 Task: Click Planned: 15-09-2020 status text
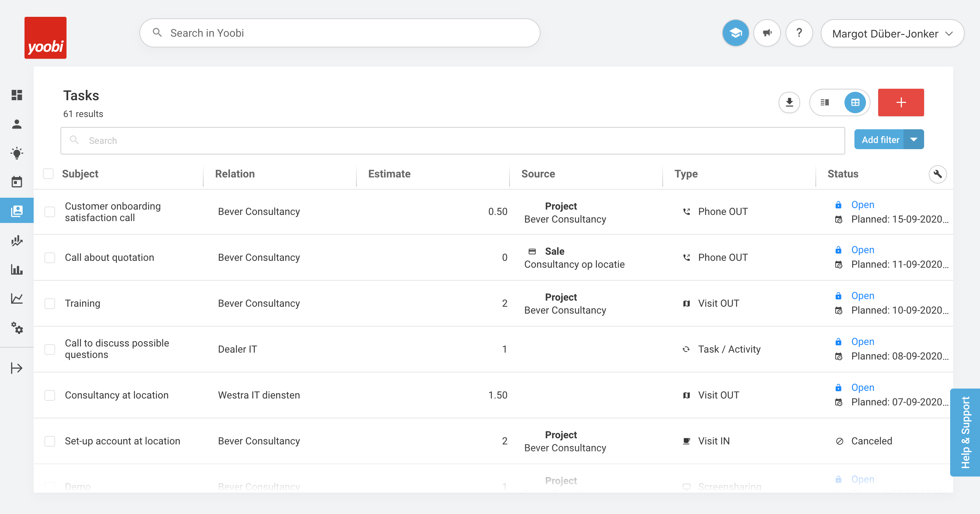900,219
